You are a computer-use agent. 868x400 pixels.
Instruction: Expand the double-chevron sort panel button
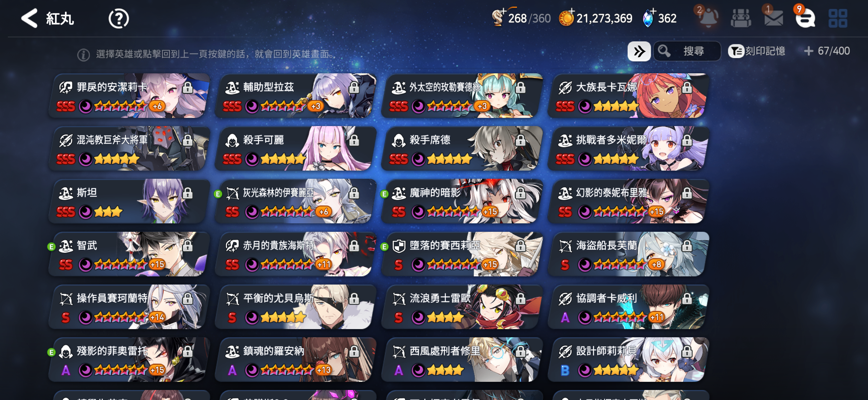pyautogui.click(x=639, y=51)
